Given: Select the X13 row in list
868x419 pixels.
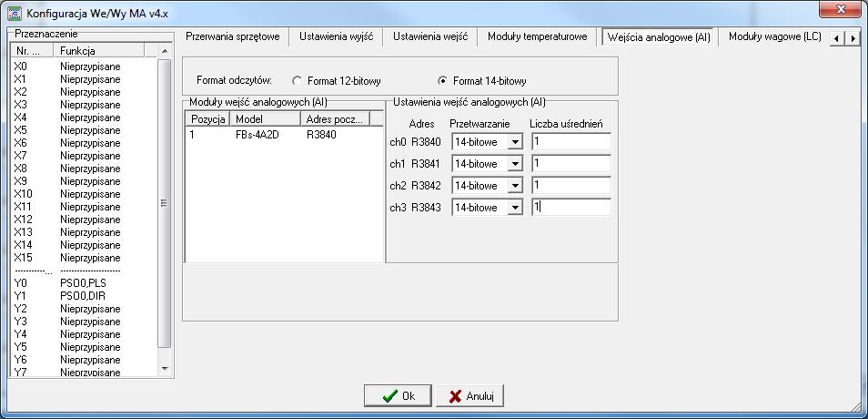Looking at the screenshot, I should [84, 232].
